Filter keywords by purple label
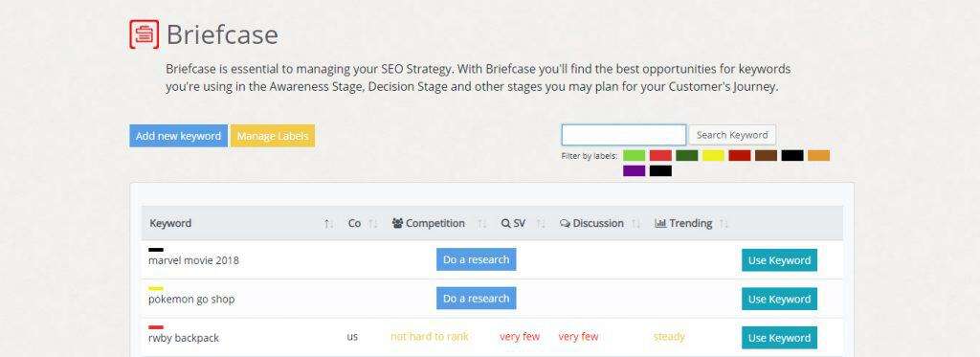The height and width of the screenshot is (357, 980). [635, 170]
